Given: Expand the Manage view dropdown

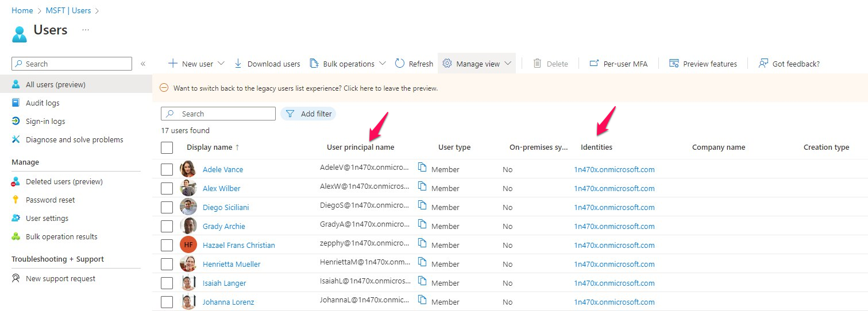Looking at the screenshot, I should coord(507,64).
